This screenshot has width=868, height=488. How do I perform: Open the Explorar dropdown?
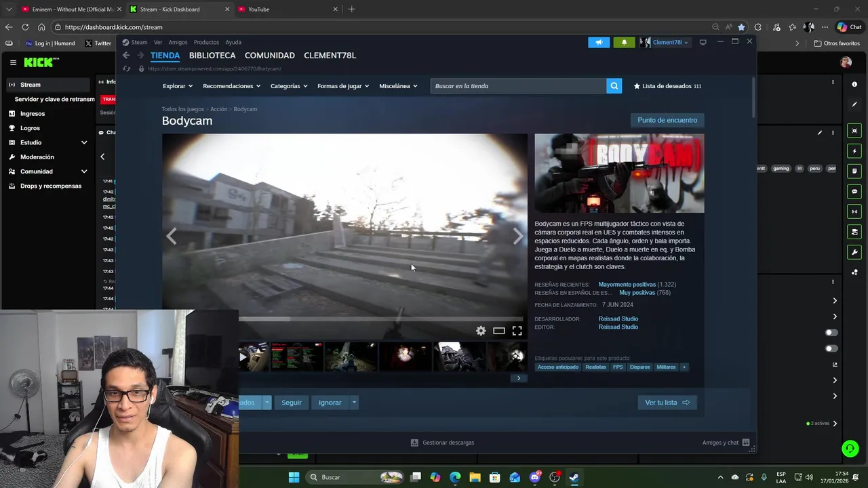pyautogui.click(x=178, y=86)
